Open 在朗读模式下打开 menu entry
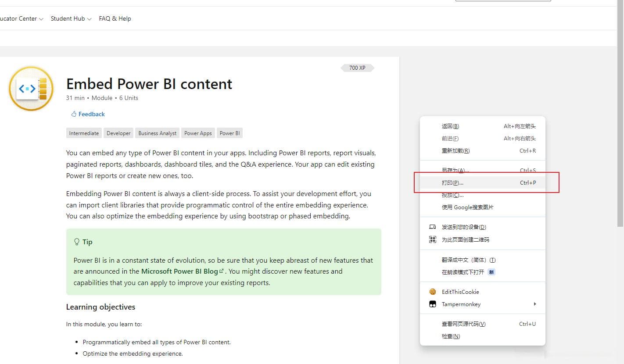The height and width of the screenshot is (364, 624). [482, 272]
